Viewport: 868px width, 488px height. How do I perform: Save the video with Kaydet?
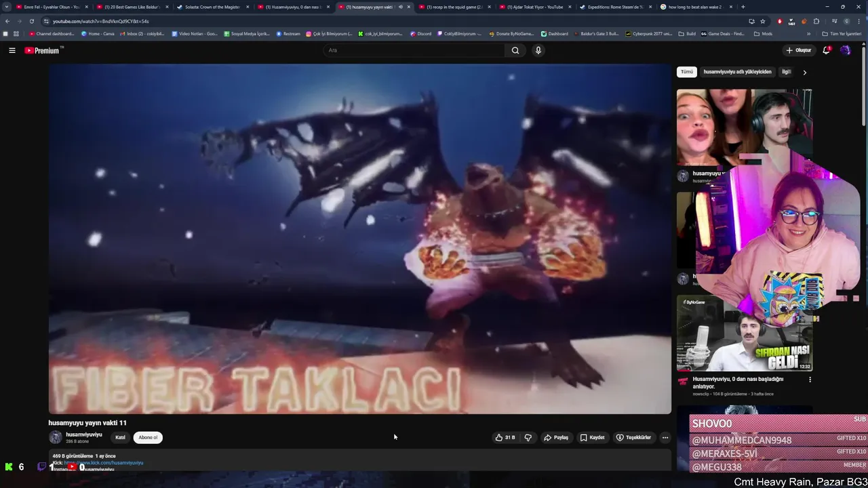(x=592, y=437)
